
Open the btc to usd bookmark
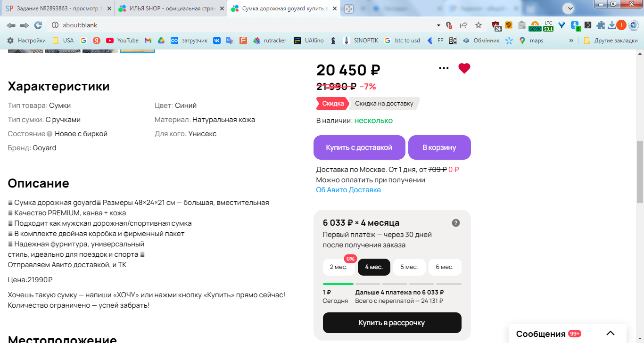click(x=402, y=41)
